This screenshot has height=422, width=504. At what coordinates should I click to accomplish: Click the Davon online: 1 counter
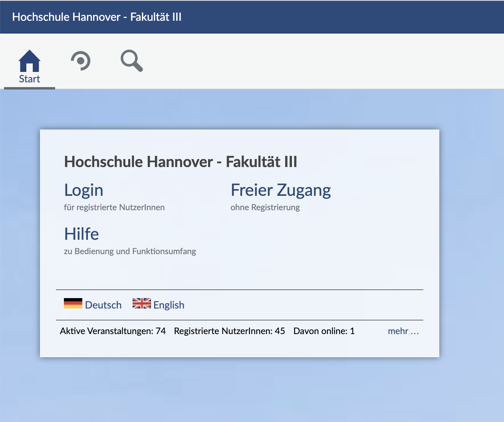[324, 331]
